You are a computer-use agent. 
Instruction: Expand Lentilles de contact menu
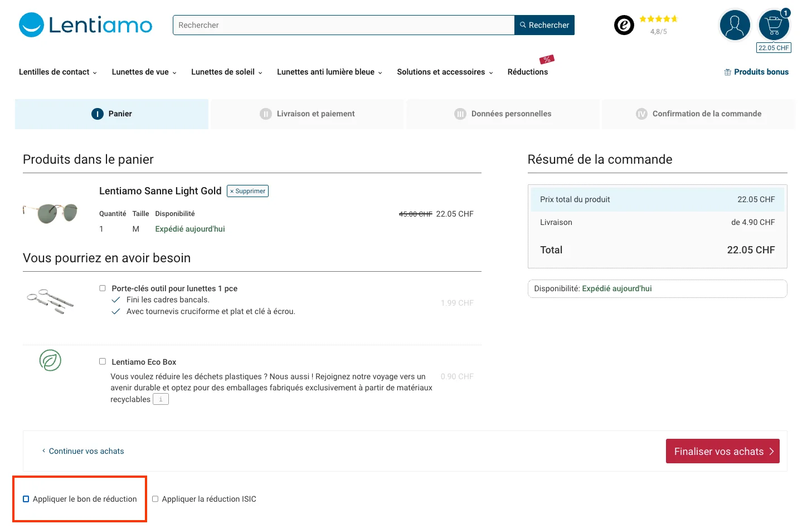58,72
